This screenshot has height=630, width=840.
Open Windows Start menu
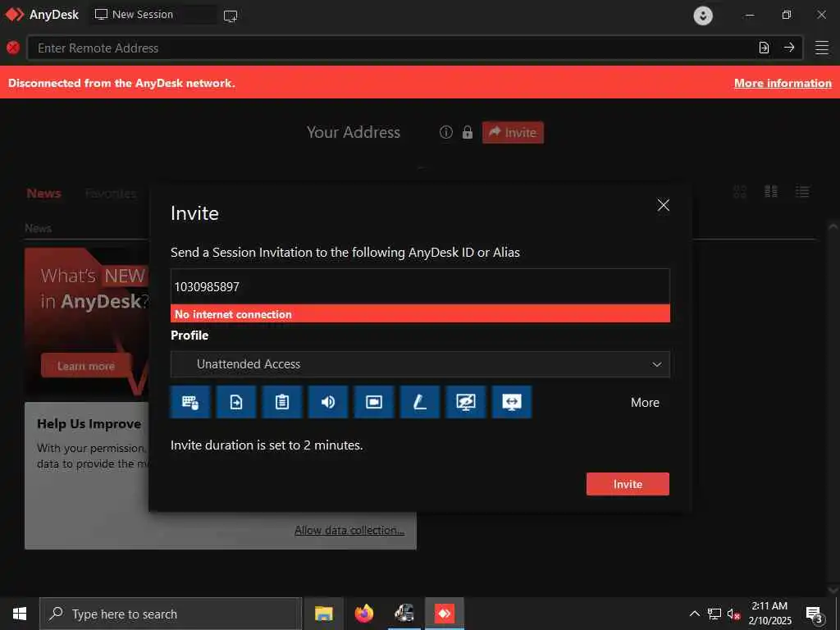coord(20,614)
